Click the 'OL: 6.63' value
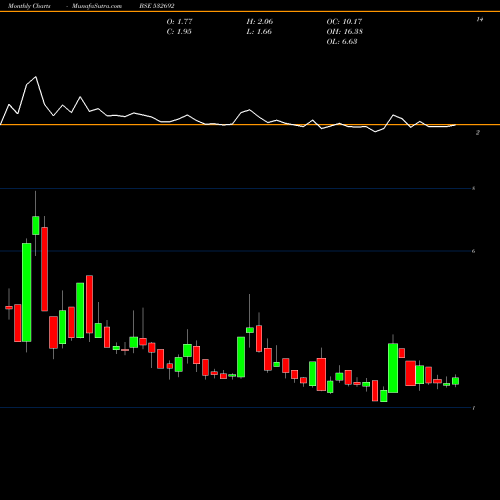Viewport: 500px width, 500px height. pos(342,41)
